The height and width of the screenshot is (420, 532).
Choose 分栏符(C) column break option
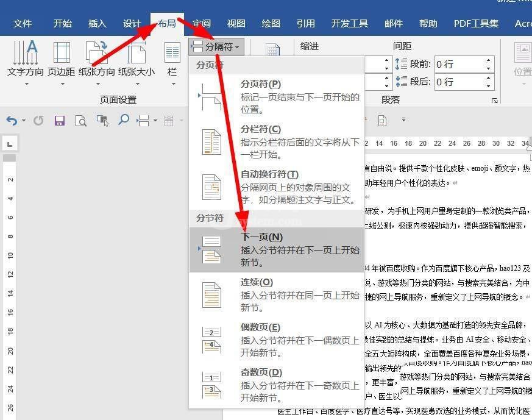point(277,142)
